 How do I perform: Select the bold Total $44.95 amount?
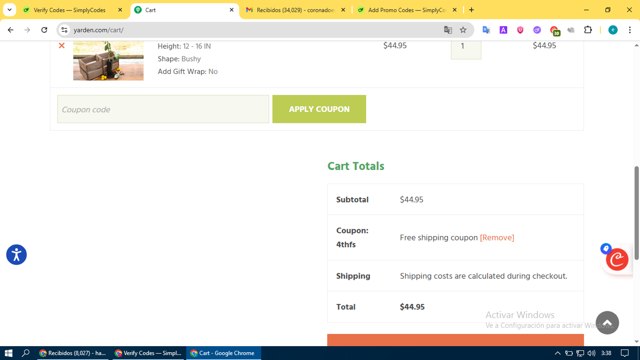[x=412, y=307]
